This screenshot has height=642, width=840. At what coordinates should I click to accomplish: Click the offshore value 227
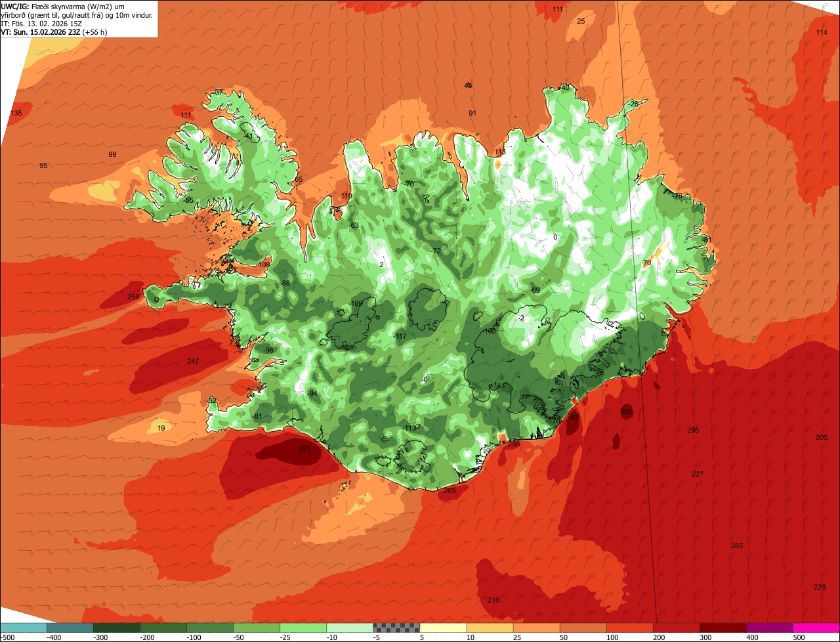coord(698,475)
